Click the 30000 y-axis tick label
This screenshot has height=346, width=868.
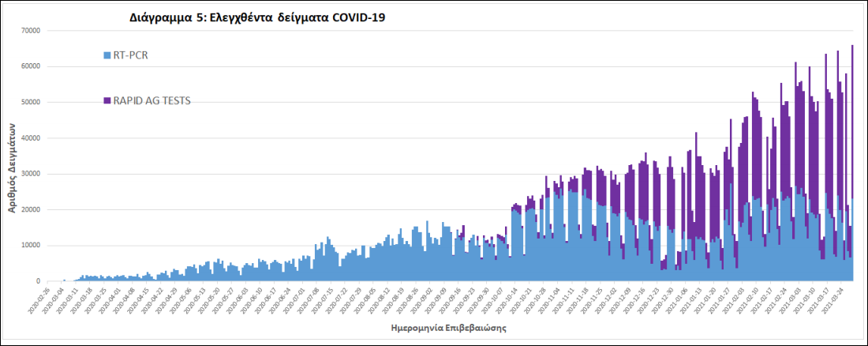tap(31, 174)
